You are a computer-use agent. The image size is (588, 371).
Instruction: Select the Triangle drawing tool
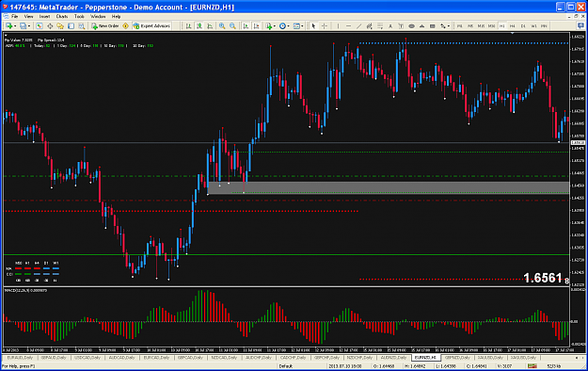pos(421,26)
